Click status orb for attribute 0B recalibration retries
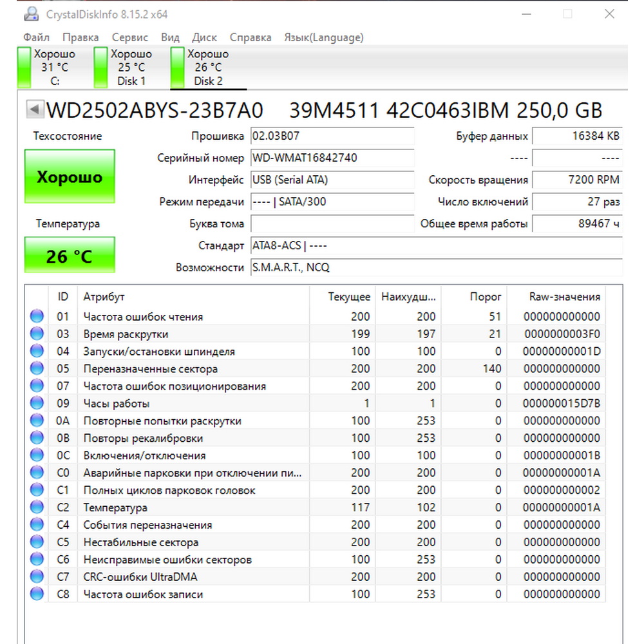Viewport: 644px width, 644px height. point(37,438)
